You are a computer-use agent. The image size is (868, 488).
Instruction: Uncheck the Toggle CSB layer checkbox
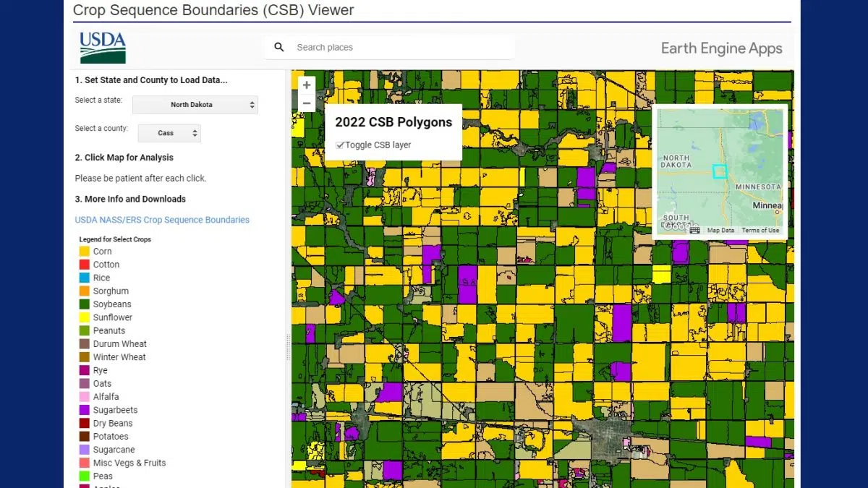pos(340,145)
